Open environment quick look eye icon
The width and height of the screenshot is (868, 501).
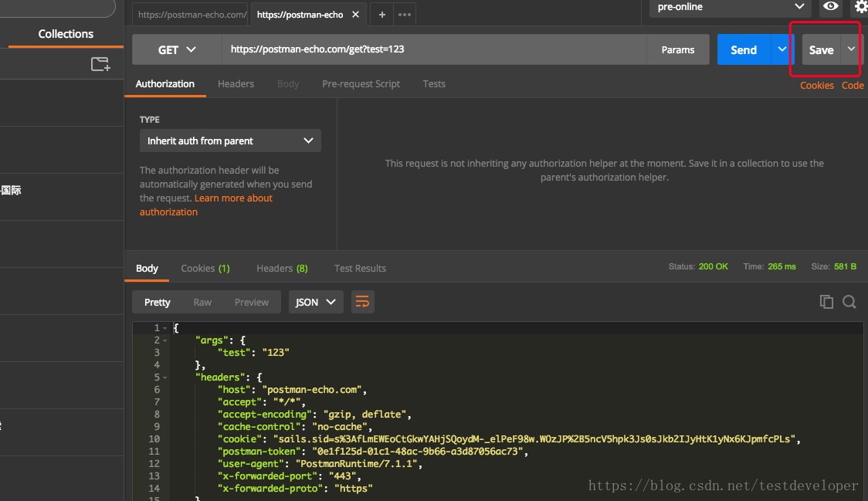(x=831, y=7)
